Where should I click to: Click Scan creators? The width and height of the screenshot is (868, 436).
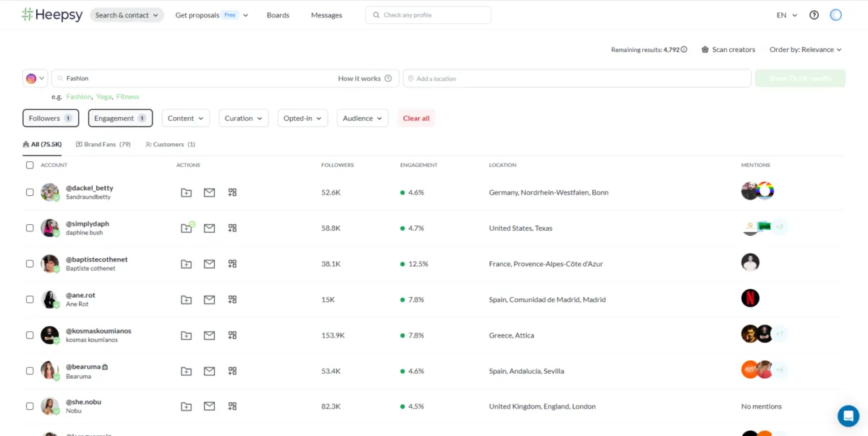728,50
